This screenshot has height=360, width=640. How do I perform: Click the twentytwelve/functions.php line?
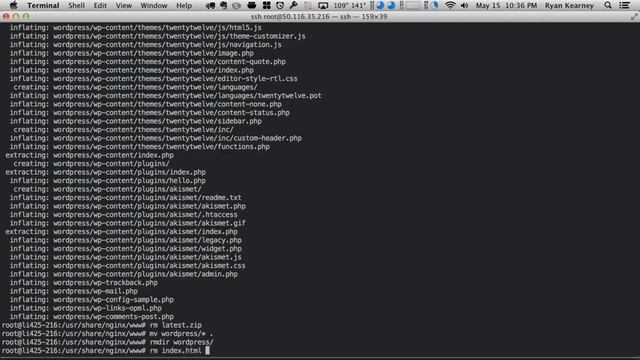[x=140, y=147]
